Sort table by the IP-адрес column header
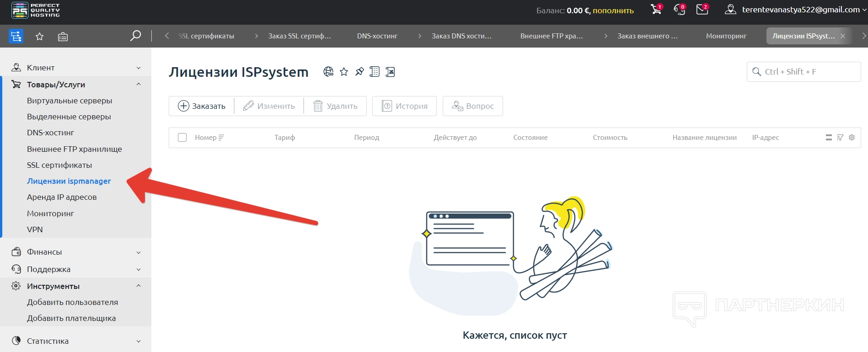This screenshot has height=352, width=868. coord(766,138)
